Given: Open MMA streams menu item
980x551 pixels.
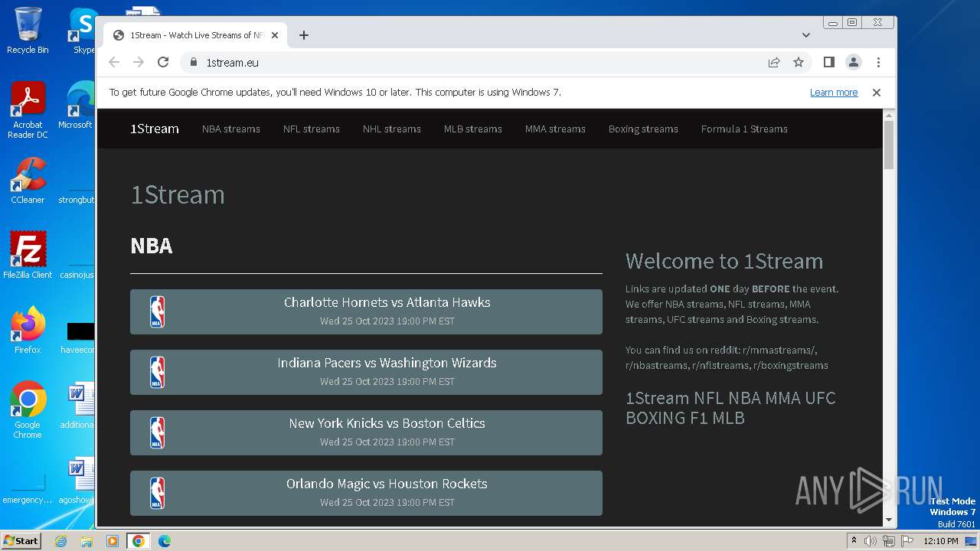Looking at the screenshot, I should coord(555,129).
